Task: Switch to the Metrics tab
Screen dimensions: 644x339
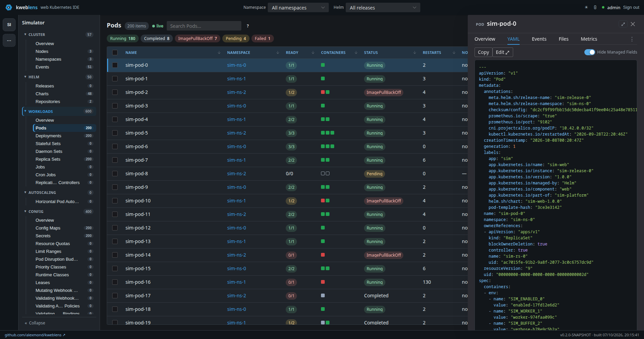Action: 589,39
